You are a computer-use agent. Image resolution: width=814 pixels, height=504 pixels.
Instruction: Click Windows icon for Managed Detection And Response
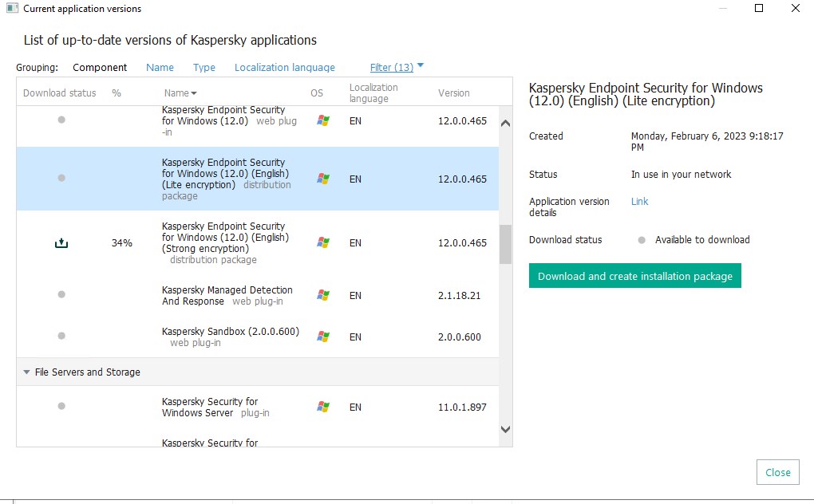(x=322, y=295)
